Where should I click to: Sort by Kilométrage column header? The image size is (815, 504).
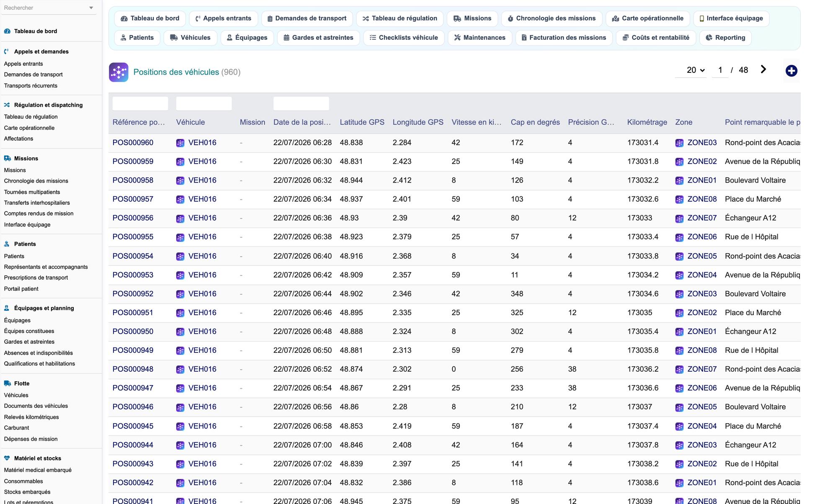coord(647,122)
